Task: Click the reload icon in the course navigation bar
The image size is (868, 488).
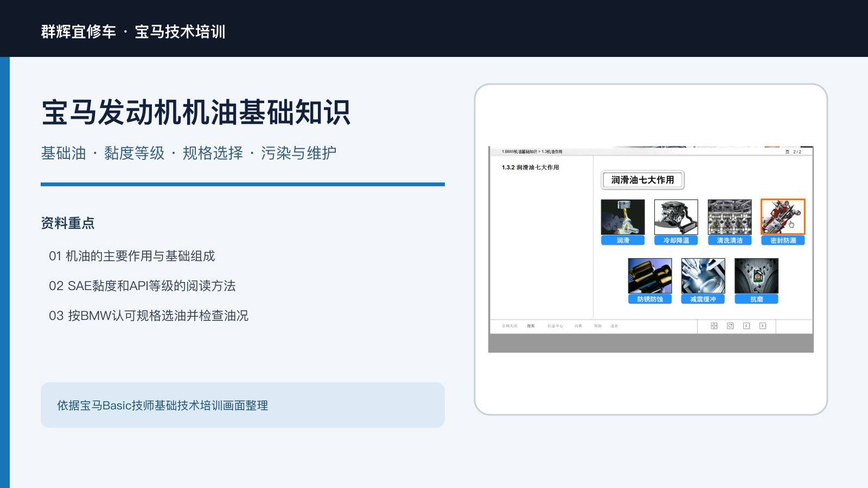Action: (730, 326)
